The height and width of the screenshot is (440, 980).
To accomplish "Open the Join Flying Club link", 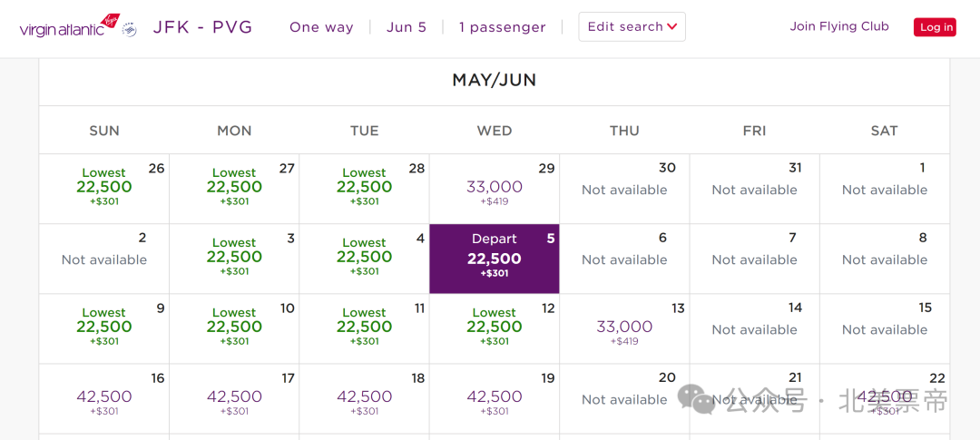I will [x=839, y=26].
